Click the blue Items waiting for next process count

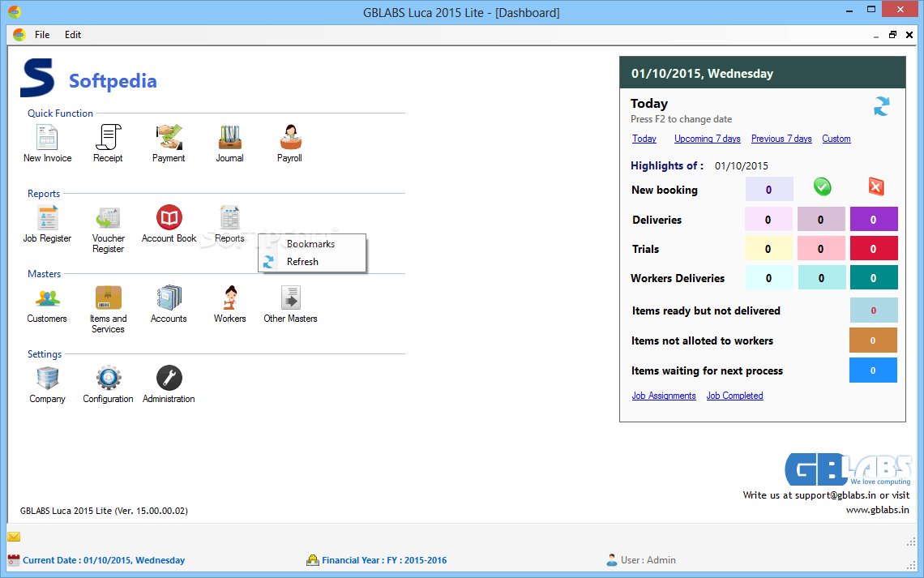click(873, 370)
